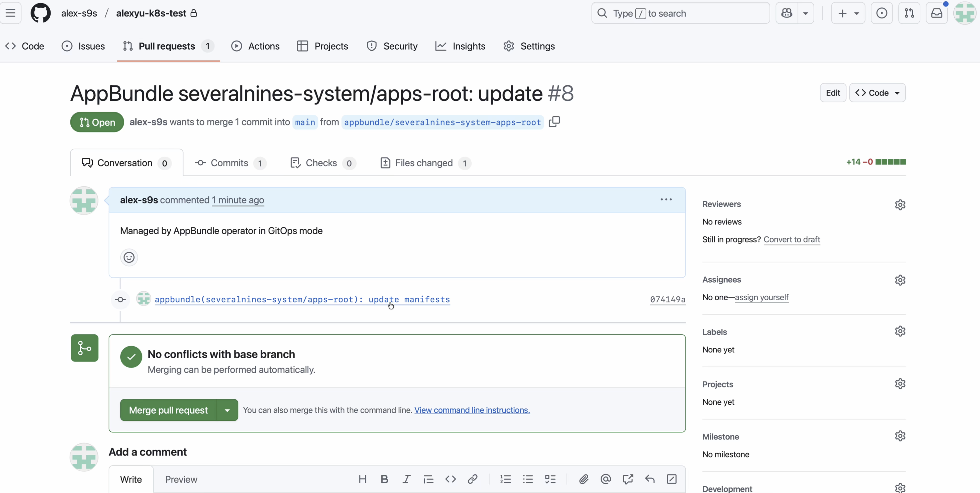Open your GitHub notifications inbox
980x493 pixels.
click(937, 13)
